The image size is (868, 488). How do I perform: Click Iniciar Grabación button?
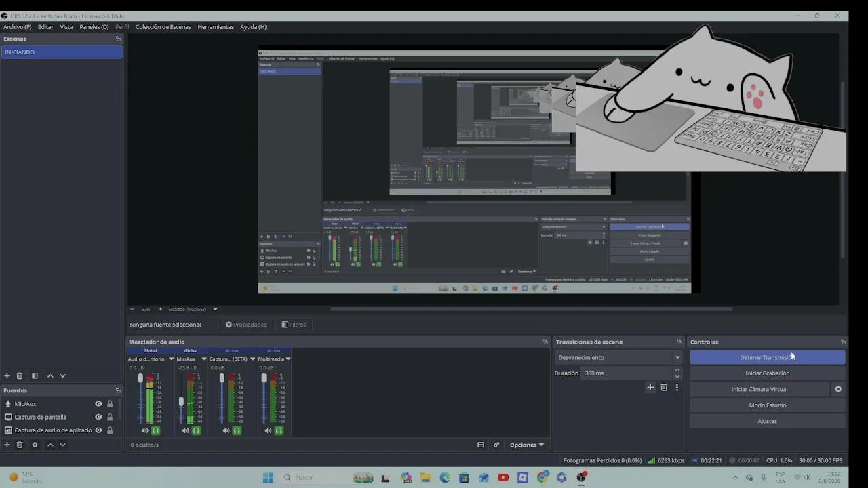coord(768,373)
